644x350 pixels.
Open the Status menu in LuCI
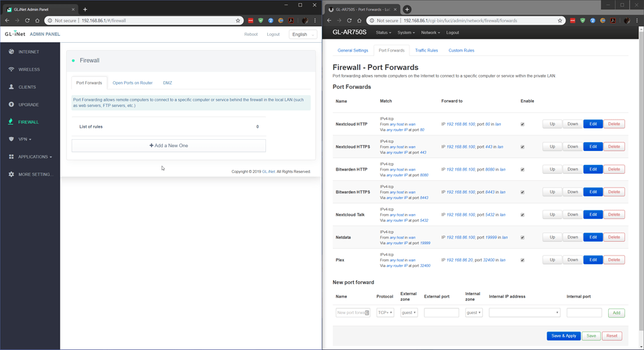click(x=383, y=33)
